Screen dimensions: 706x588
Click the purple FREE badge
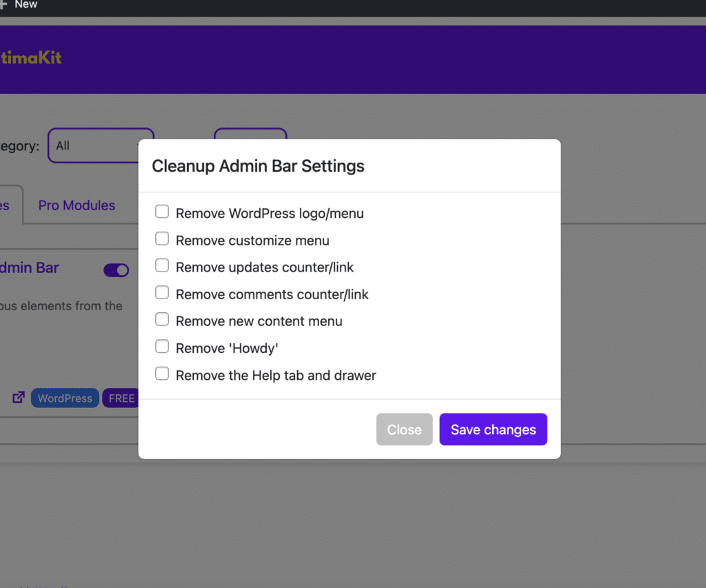121,398
